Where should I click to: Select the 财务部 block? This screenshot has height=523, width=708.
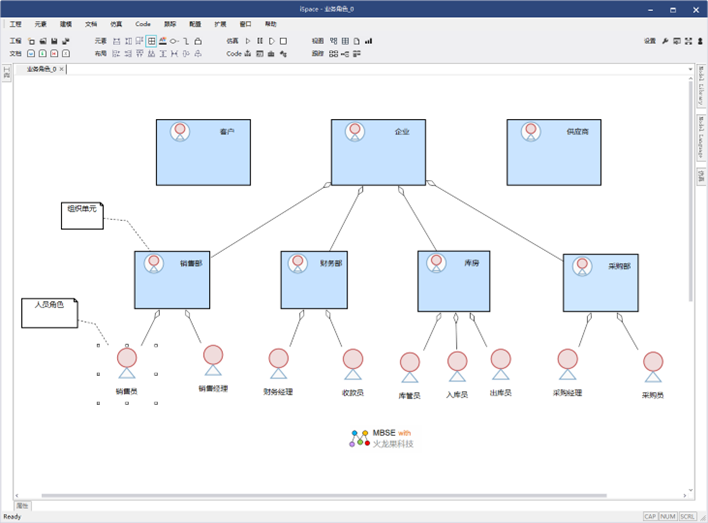tap(314, 280)
